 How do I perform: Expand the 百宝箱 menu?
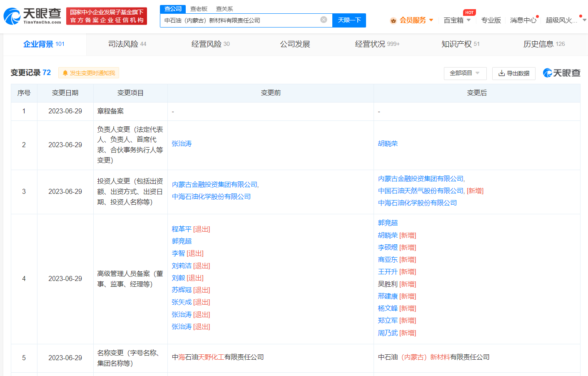(457, 20)
